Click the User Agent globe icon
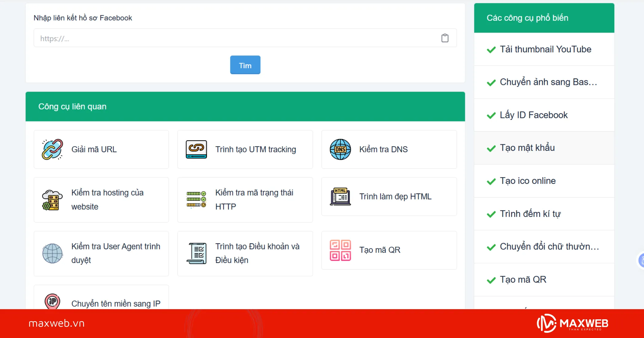The height and width of the screenshot is (338, 644). tap(52, 253)
